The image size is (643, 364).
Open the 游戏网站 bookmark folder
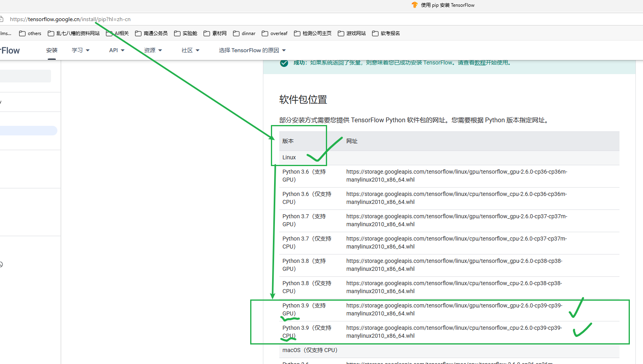(352, 33)
